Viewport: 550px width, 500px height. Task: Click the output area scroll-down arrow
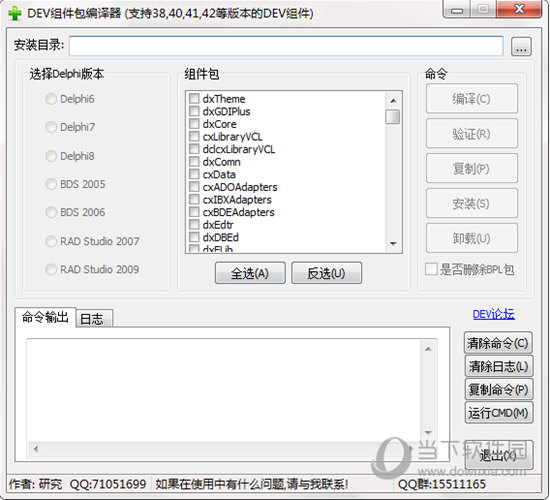pyautogui.click(x=428, y=433)
